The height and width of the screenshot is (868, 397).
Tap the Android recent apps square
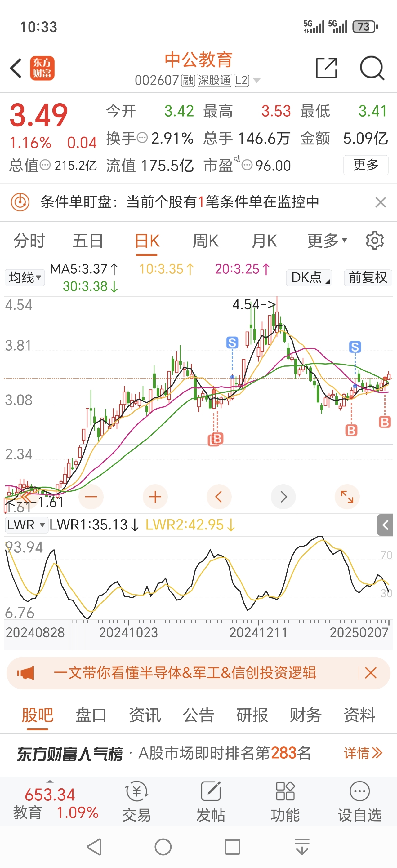[x=233, y=847]
